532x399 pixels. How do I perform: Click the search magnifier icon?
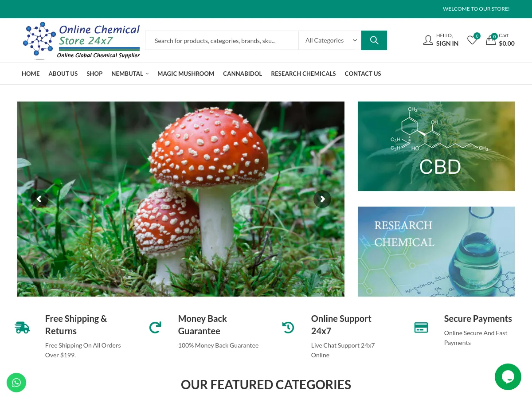click(374, 40)
